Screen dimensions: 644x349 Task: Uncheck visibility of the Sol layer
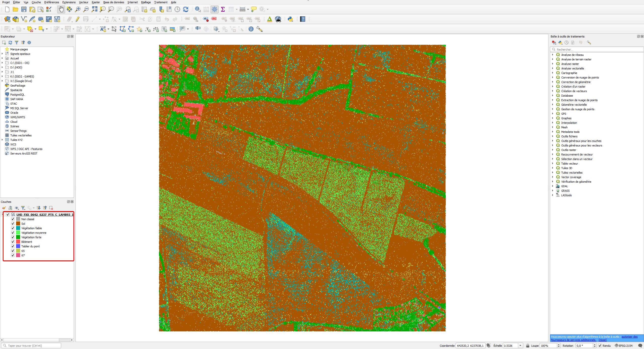13,223
